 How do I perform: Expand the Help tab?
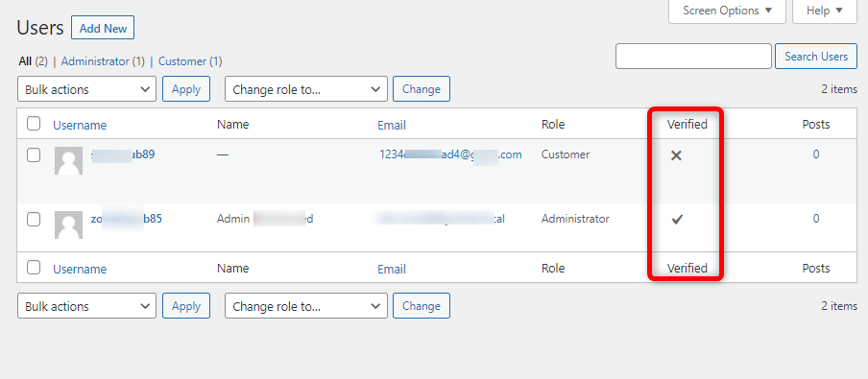pyautogui.click(x=824, y=12)
